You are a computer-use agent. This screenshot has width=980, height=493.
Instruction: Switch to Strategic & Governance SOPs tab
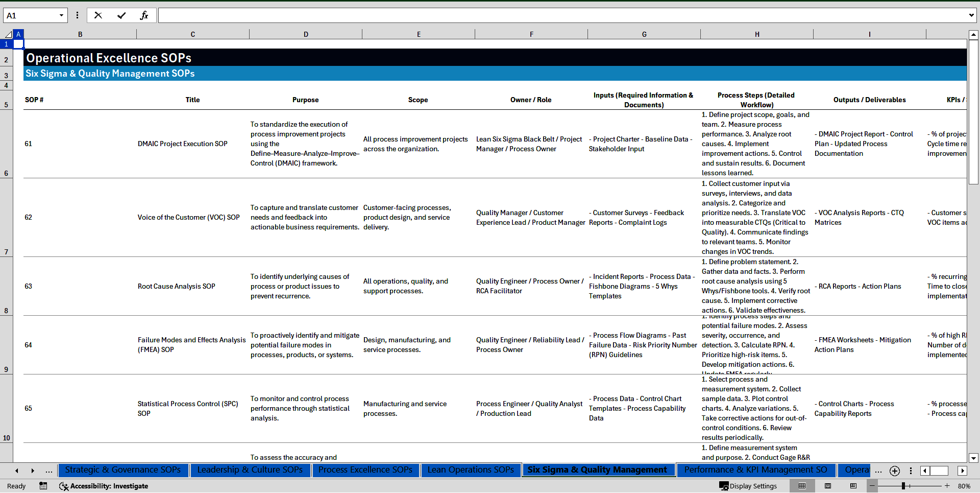click(122, 470)
